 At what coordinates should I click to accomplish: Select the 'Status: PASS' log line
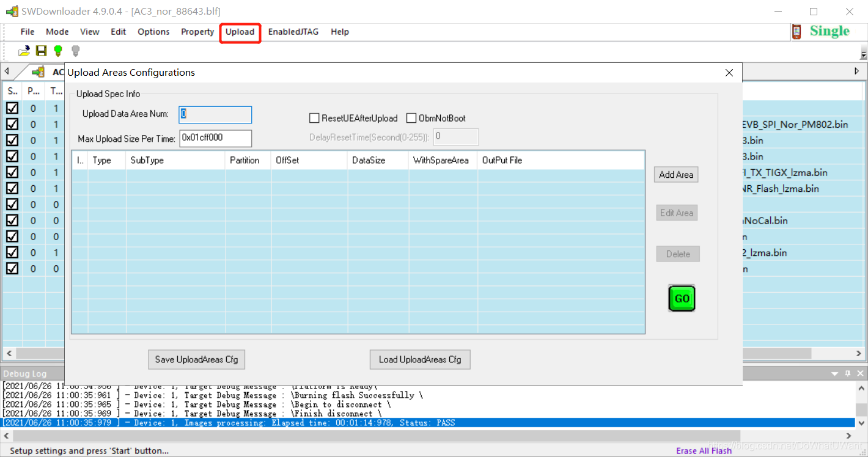pos(428,423)
